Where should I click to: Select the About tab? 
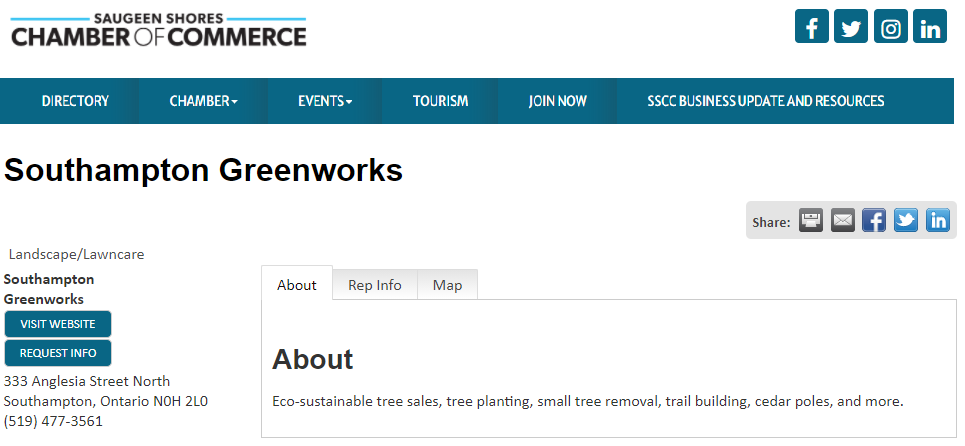tap(297, 285)
